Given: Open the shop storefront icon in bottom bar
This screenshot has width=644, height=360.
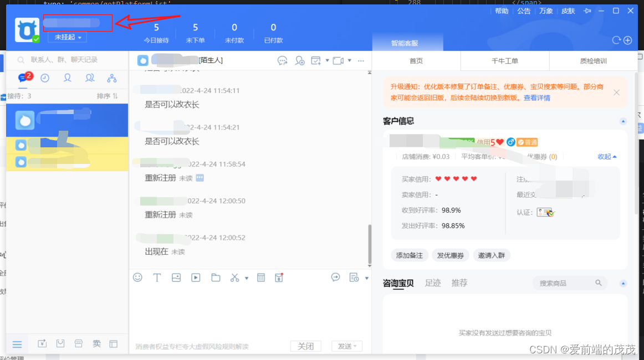Looking at the screenshot, I should point(79,343).
